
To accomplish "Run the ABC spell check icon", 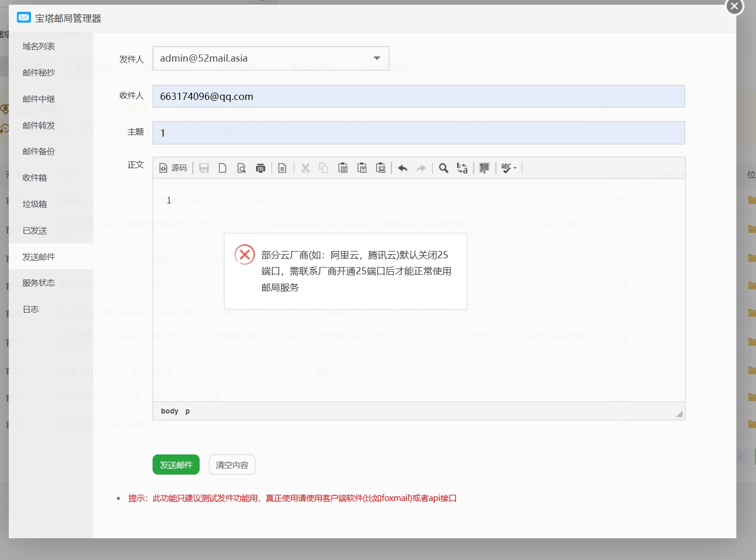I will click(x=504, y=168).
